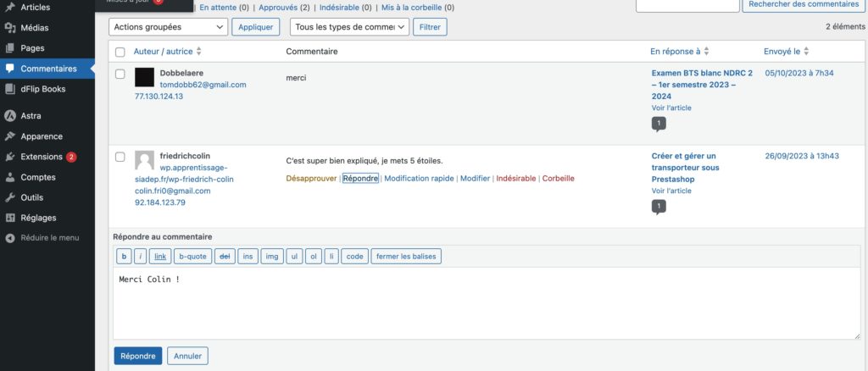This screenshot has width=868, height=371.
Task: Open Commentaires in the sidebar menu
Action: [x=47, y=69]
